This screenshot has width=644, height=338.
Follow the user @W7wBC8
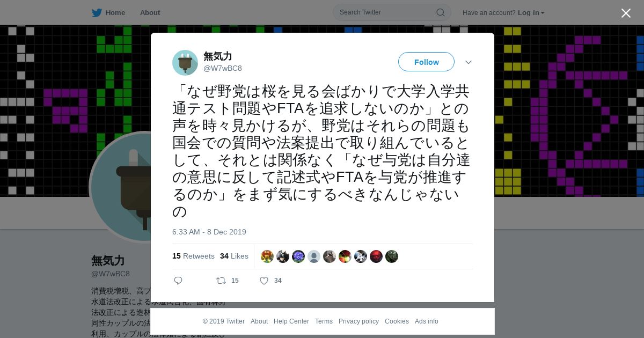[x=426, y=62]
